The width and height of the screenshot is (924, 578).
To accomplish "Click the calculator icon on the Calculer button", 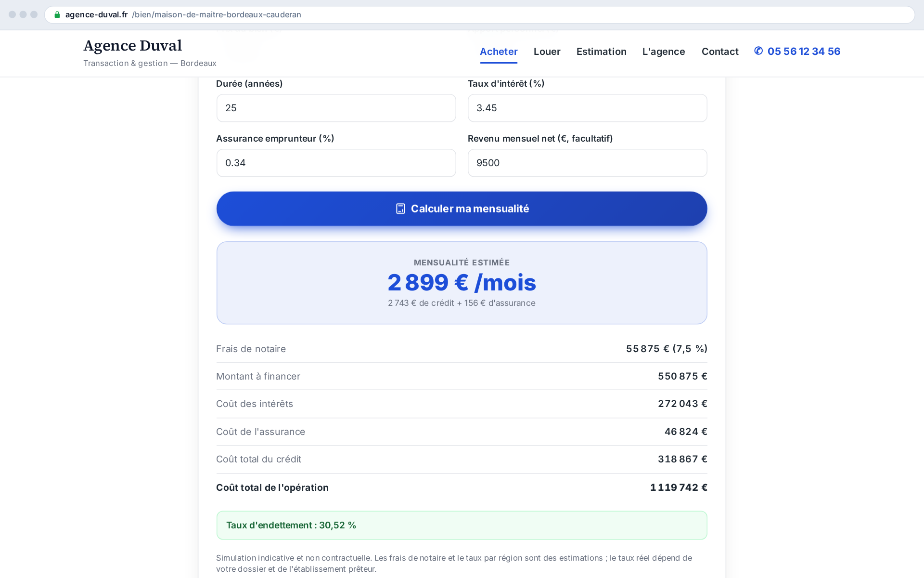I will point(400,209).
